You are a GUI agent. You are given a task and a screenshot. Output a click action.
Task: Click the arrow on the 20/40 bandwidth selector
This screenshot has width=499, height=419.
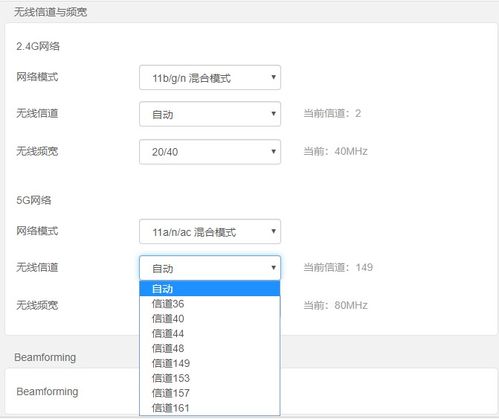pos(273,152)
